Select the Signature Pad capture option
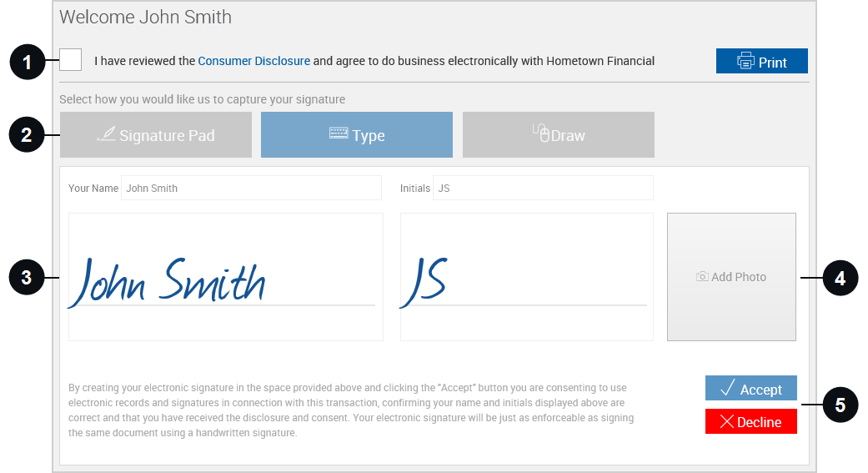 (x=156, y=134)
